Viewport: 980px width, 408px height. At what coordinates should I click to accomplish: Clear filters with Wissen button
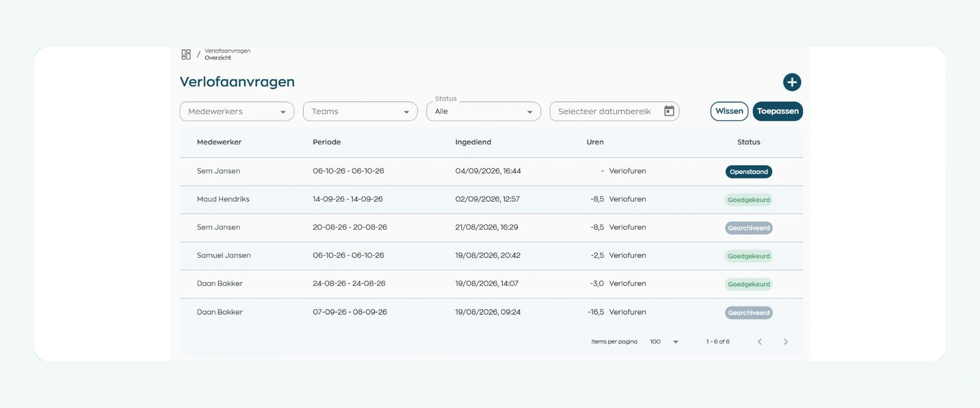click(729, 111)
